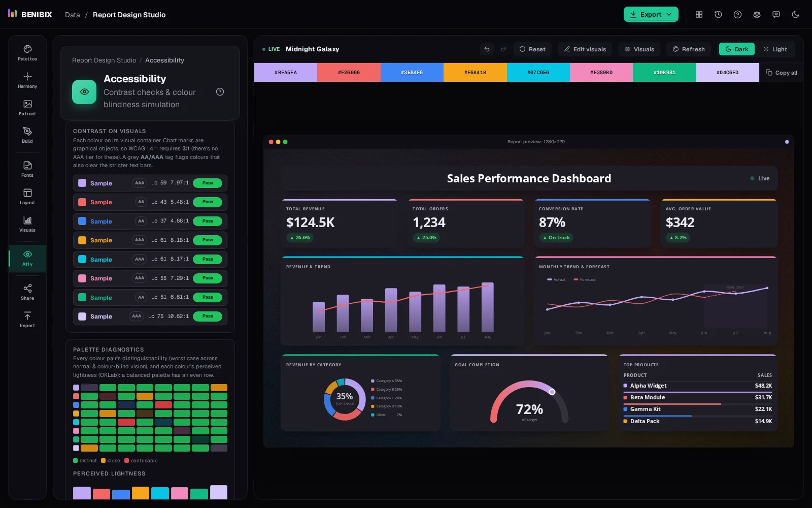
Task: Go to Report Design Studio breadcrumb
Action: pos(104,60)
